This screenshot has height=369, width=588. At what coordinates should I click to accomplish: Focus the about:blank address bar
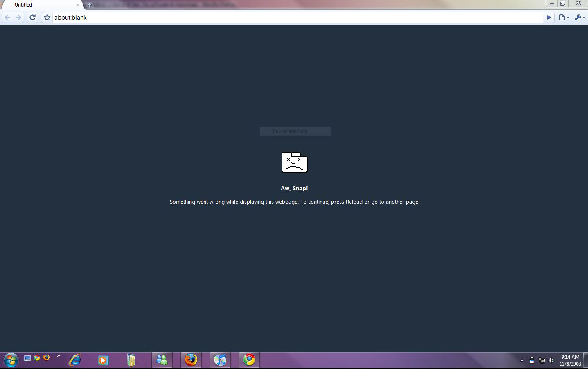(297, 18)
